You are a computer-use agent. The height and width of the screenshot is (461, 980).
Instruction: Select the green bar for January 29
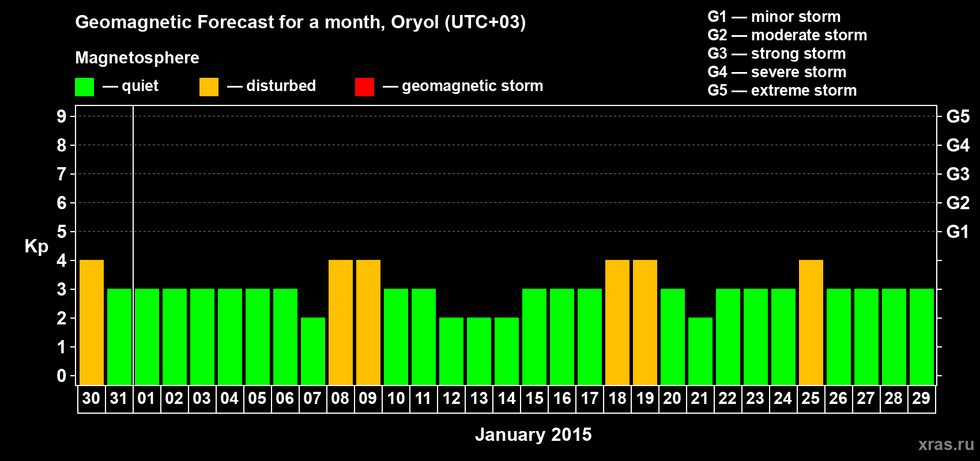click(922, 337)
